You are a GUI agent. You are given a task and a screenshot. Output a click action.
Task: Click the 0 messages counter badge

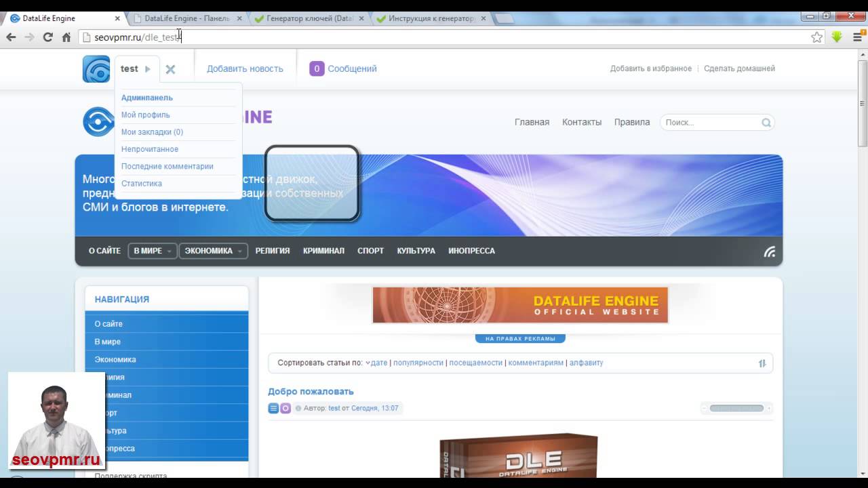(317, 68)
